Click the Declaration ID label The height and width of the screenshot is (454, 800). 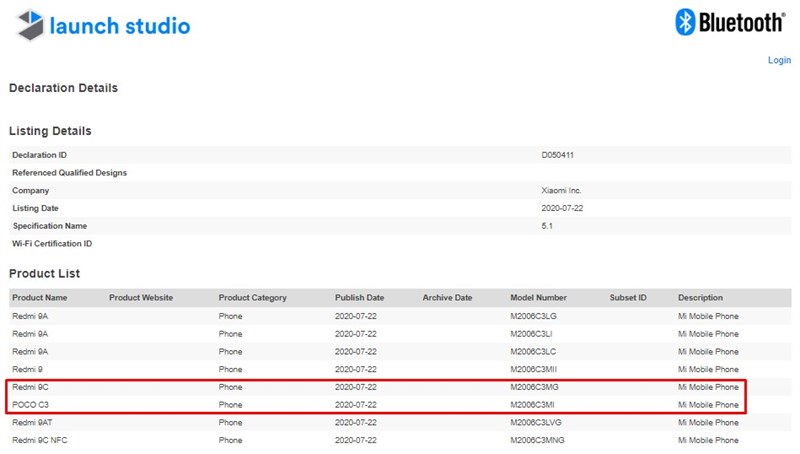39,155
